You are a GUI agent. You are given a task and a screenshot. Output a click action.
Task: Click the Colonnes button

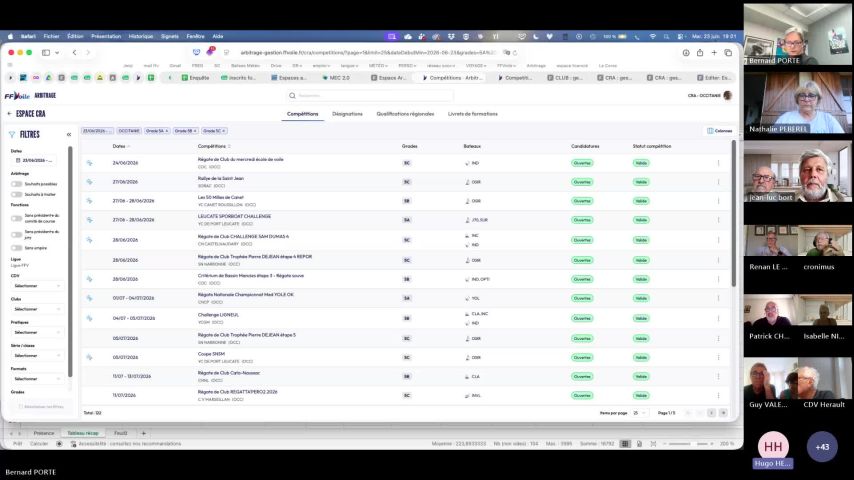(719, 131)
